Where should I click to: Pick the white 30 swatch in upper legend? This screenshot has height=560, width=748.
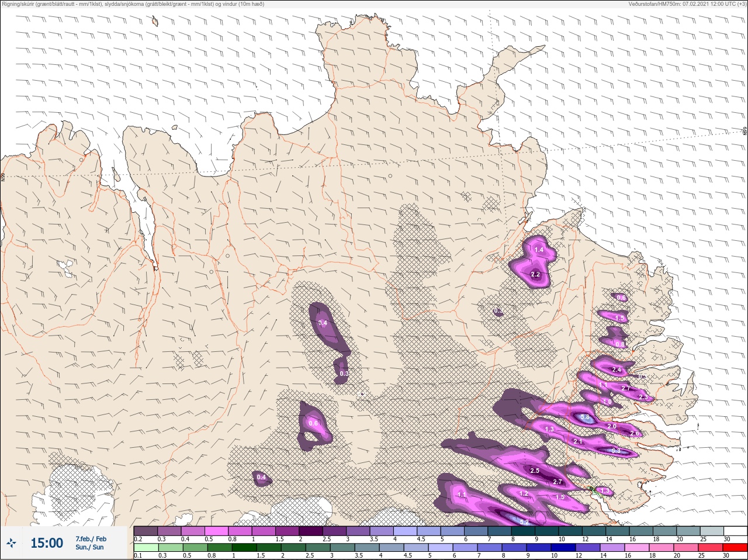(x=735, y=531)
